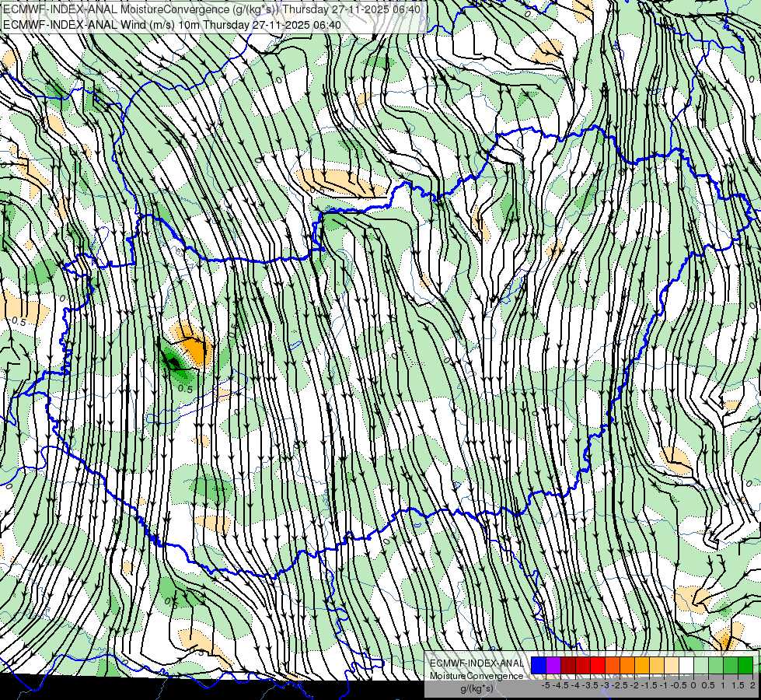
Task: Click the blue legend swatch below -5
Action: pos(539,666)
